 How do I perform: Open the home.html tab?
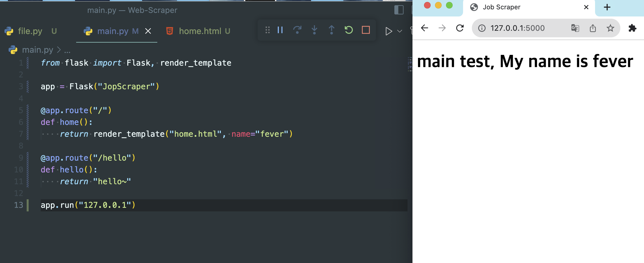click(198, 31)
